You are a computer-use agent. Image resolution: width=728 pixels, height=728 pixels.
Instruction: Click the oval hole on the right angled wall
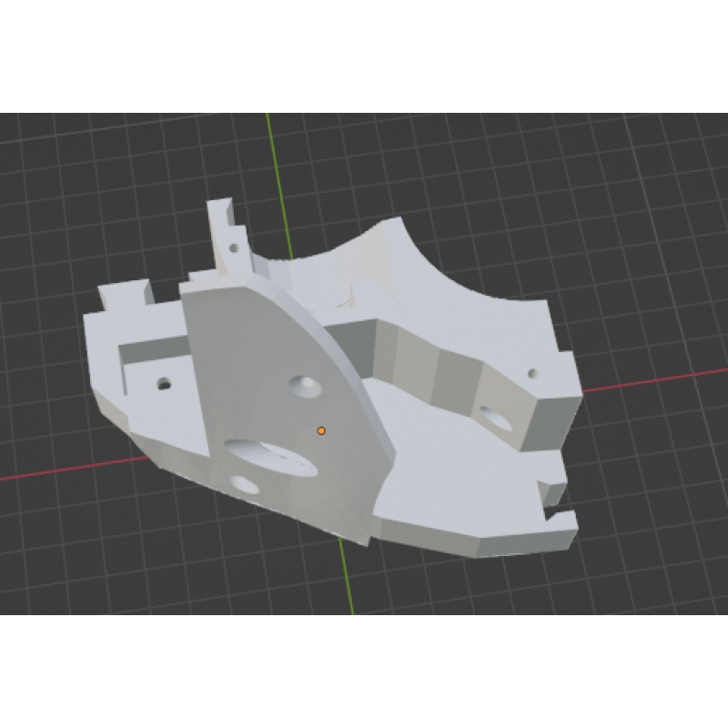[x=496, y=418]
